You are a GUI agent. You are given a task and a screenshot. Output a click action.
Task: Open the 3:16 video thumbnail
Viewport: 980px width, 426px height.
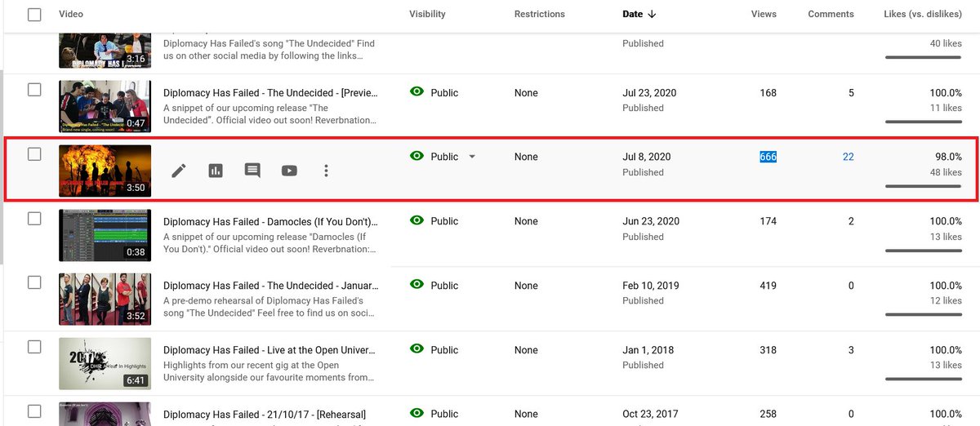point(105,51)
